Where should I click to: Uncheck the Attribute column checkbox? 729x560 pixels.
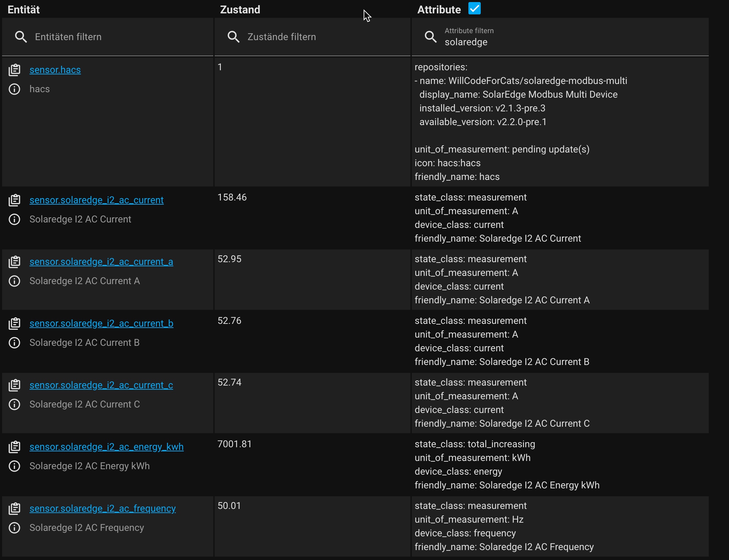[x=474, y=8]
